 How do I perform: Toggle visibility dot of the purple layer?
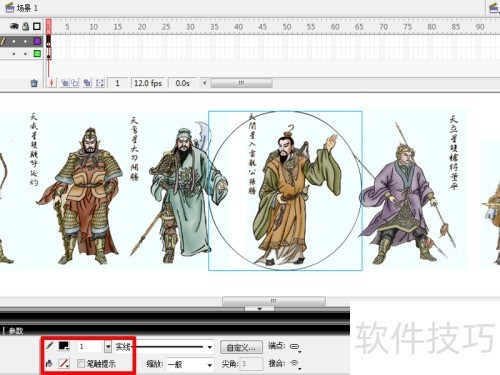pos(14,41)
